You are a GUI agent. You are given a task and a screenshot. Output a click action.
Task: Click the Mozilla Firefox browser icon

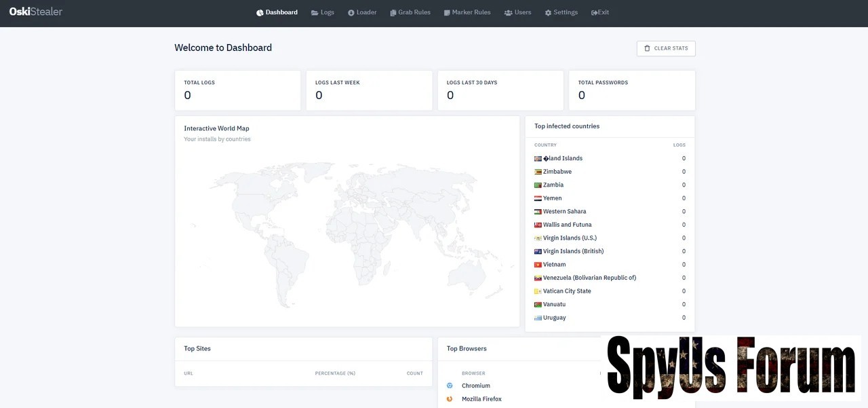(450, 399)
